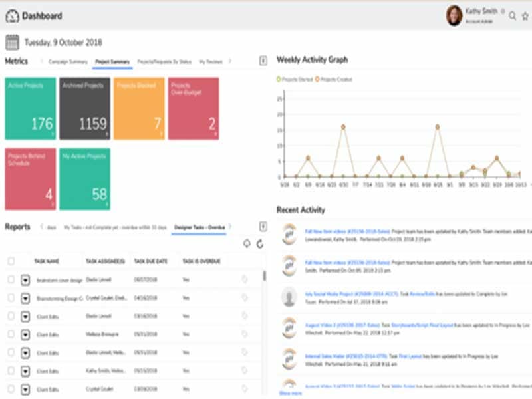
Task: Toggle the select-all checkbox in table header
Action: point(11,261)
